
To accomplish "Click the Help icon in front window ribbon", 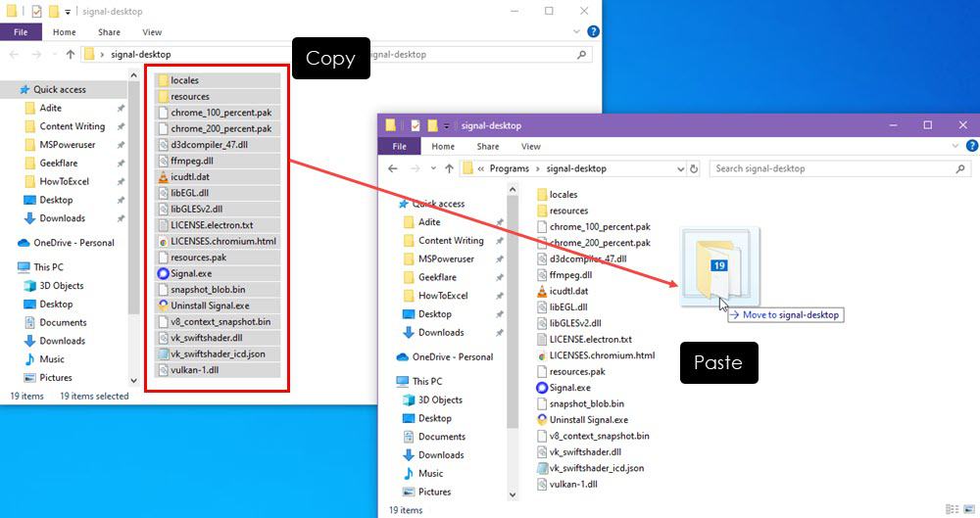I will point(972,146).
